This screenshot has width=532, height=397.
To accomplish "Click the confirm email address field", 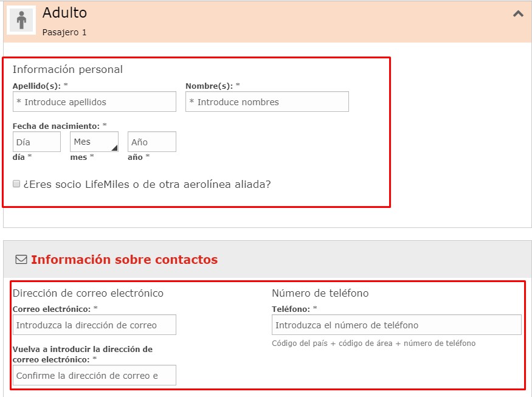I will (x=94, y=375).
